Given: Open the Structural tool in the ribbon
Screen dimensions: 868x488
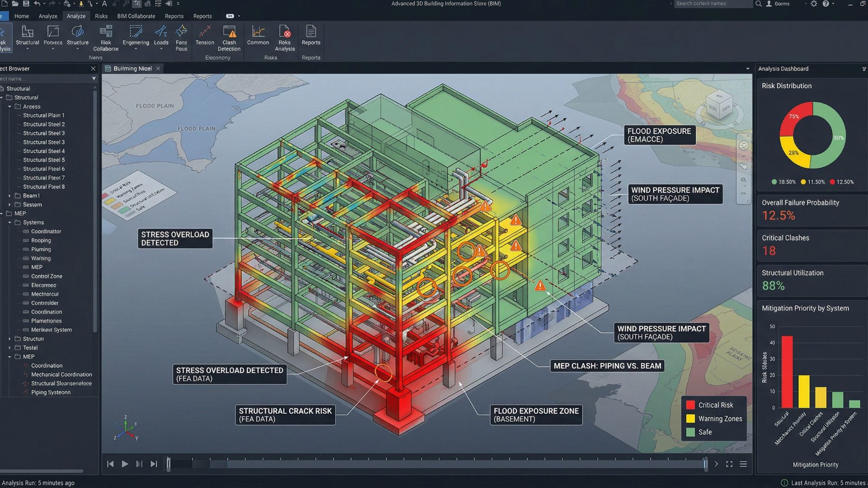Looking at the screenshot, I should 27,36.
